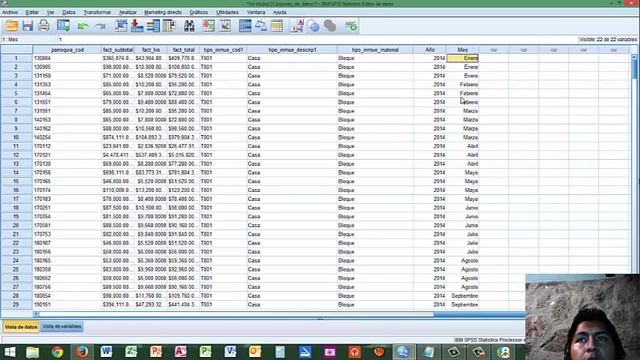Open the Editar menu
Screen dimensions: 640x360
[x=32, y=12]
